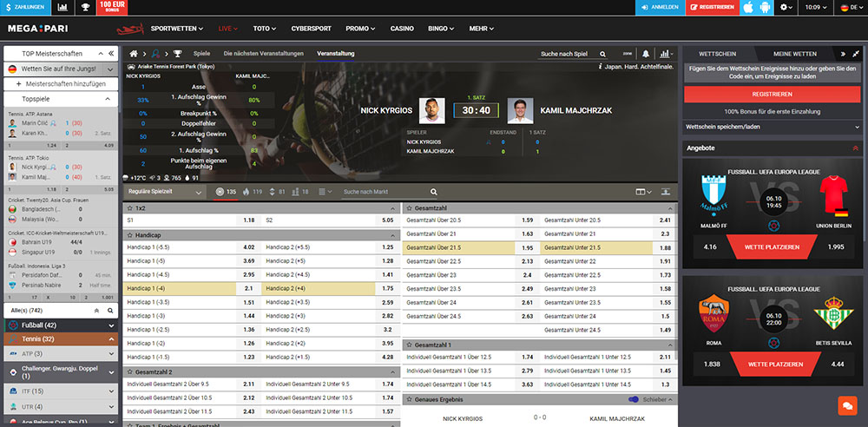The width and height of the screenshot is (868, 427).
Task: Select the 135 all-markets filter
Action: pos(226,192)
